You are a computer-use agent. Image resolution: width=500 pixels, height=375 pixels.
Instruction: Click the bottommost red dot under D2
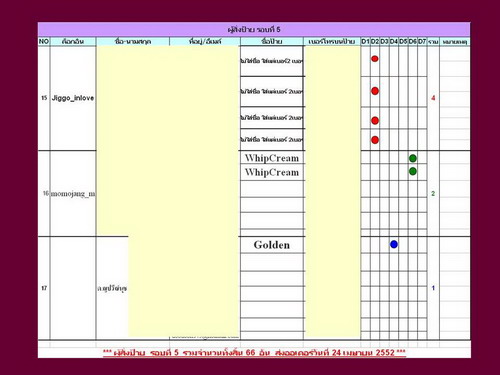(375, 140)
